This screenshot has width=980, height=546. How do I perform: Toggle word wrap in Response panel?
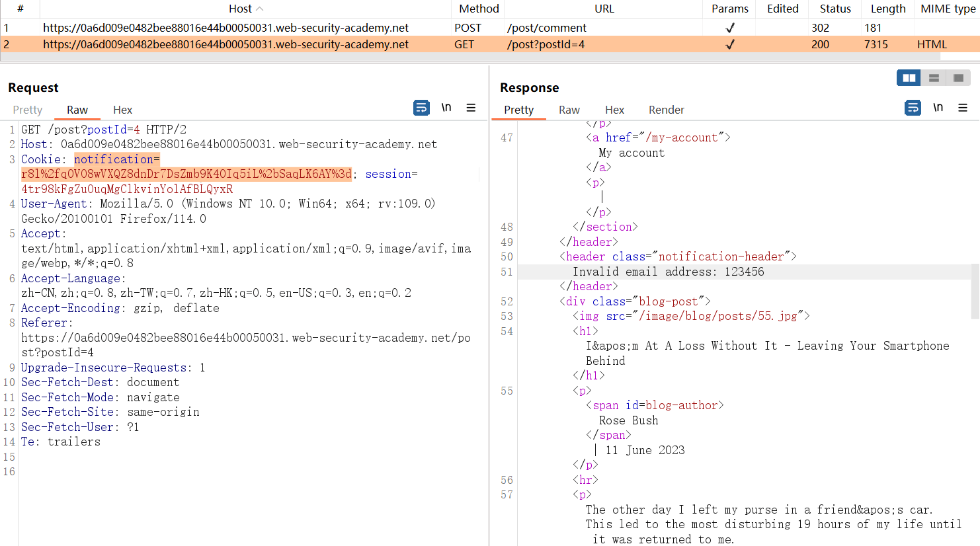click(913, 108)
